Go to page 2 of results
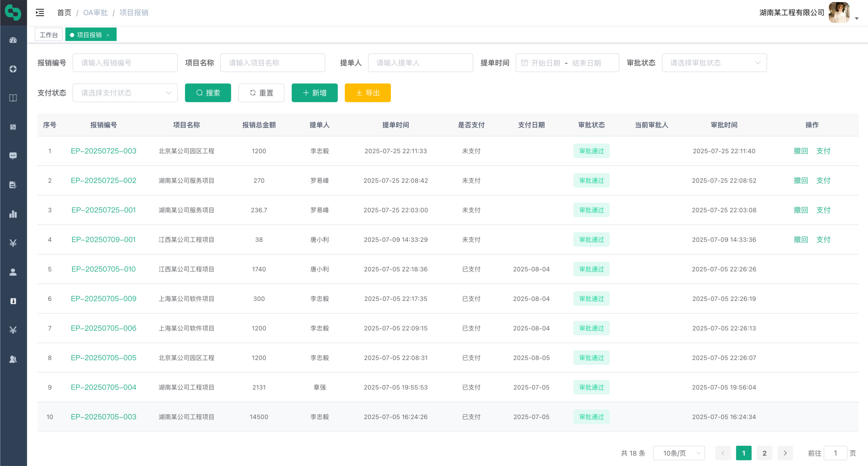The height and width of the screenshot is (466, 868). point(764,453)
